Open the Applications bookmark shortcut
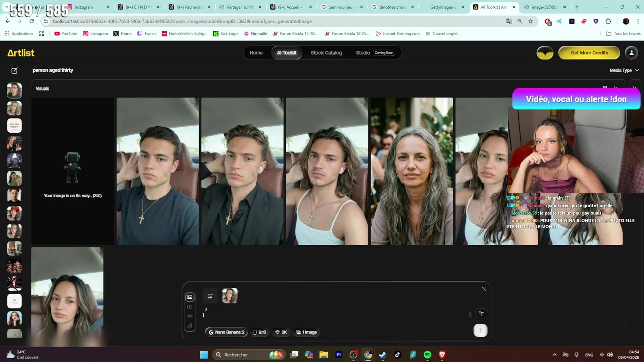Image resolution: width=644 pixels, height=362 pixels. tap(19, 34)
